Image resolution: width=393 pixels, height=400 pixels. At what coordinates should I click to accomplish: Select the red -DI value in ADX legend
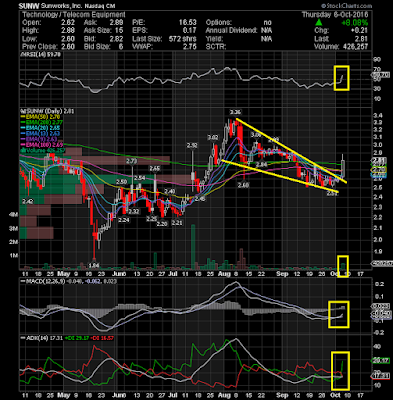click(x=101, y=338)
